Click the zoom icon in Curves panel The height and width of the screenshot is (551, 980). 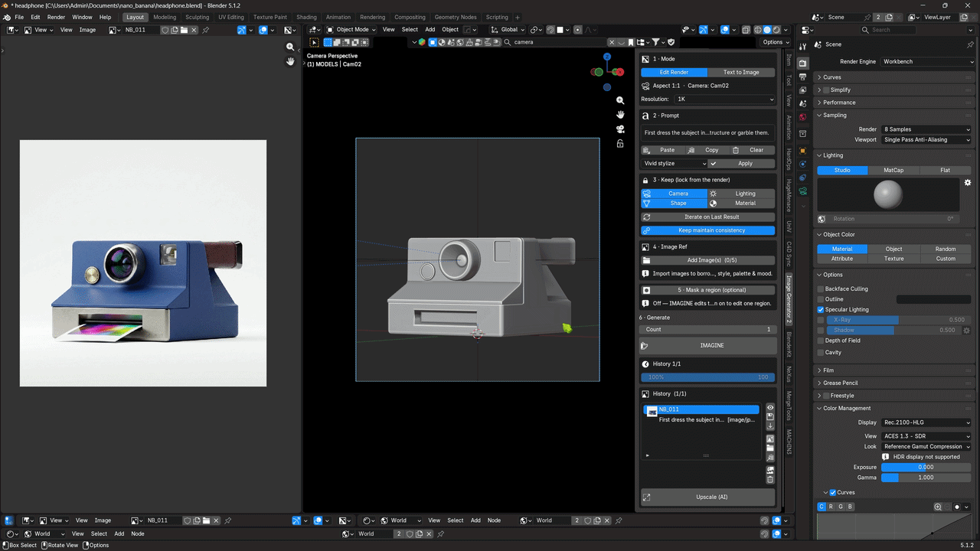pyautogui.click(x=938, y=507)
